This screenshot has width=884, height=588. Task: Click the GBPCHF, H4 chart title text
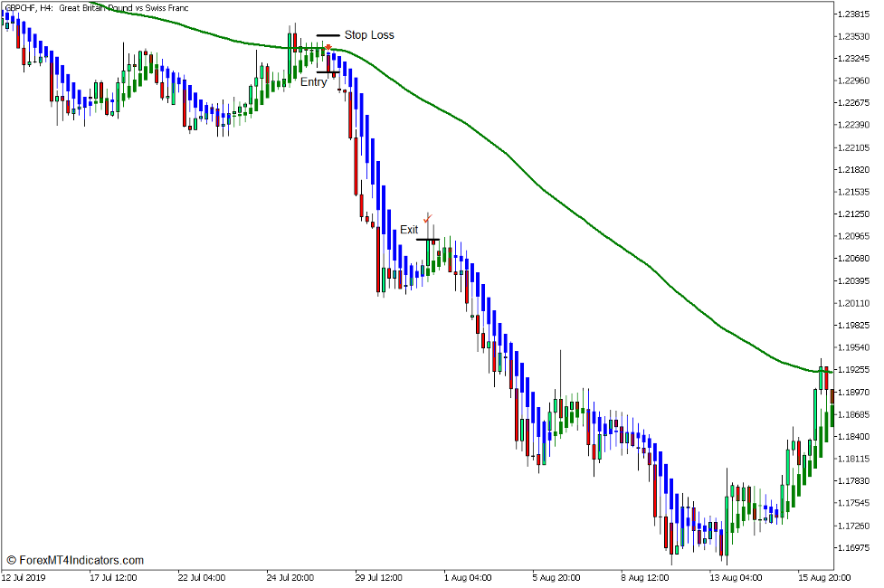coord(97,8)
